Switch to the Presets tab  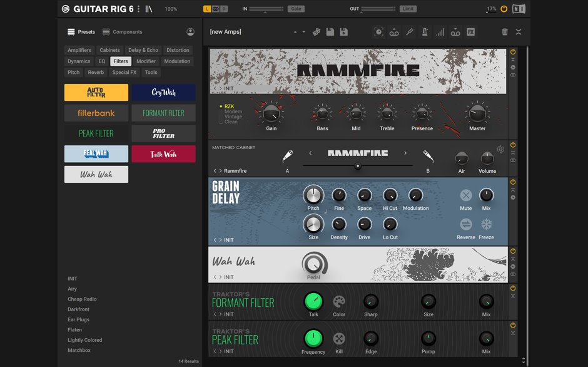coord(81,32)
